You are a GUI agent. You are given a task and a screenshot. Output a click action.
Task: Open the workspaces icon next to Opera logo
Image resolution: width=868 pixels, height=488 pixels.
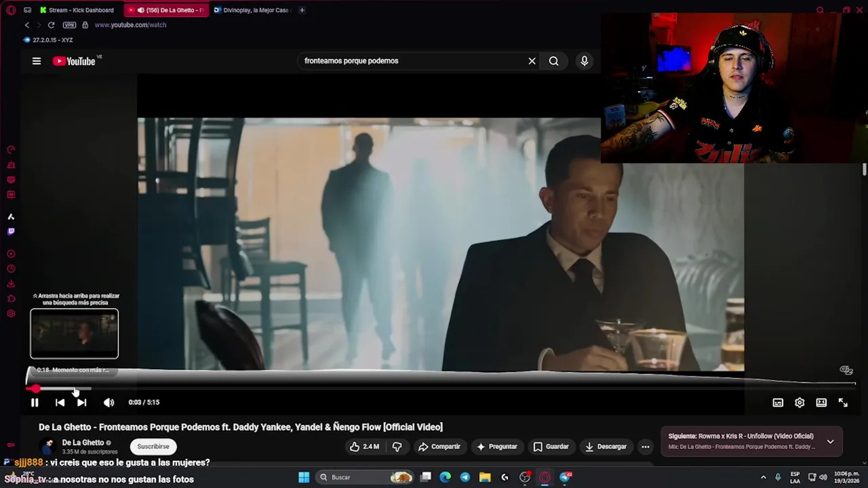[27, 10]
